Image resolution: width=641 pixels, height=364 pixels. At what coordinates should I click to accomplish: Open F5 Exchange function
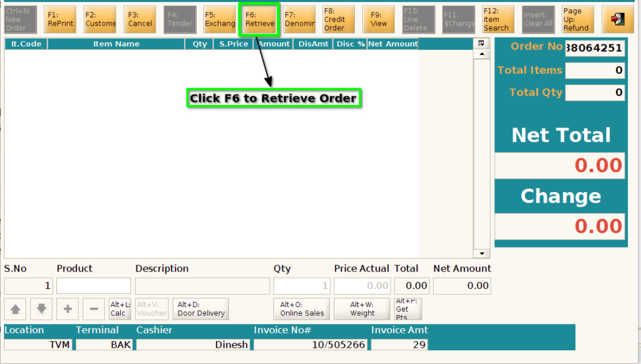[220, 19]
